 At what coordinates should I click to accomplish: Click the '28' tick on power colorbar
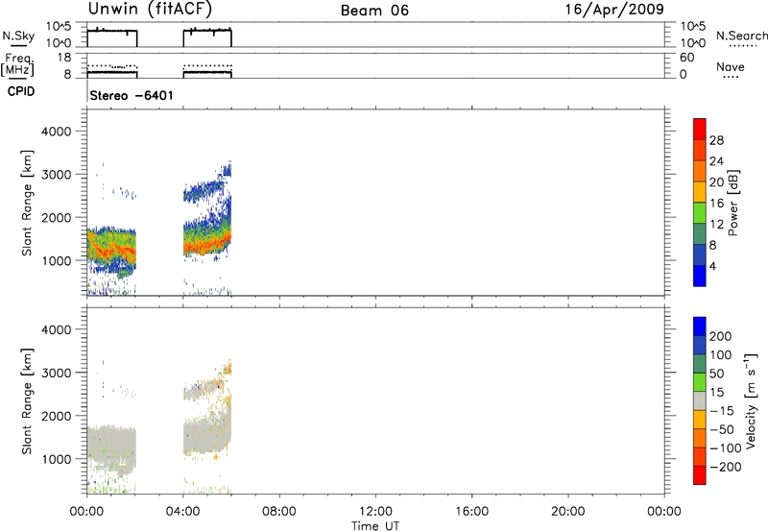(x=716, y=140)
